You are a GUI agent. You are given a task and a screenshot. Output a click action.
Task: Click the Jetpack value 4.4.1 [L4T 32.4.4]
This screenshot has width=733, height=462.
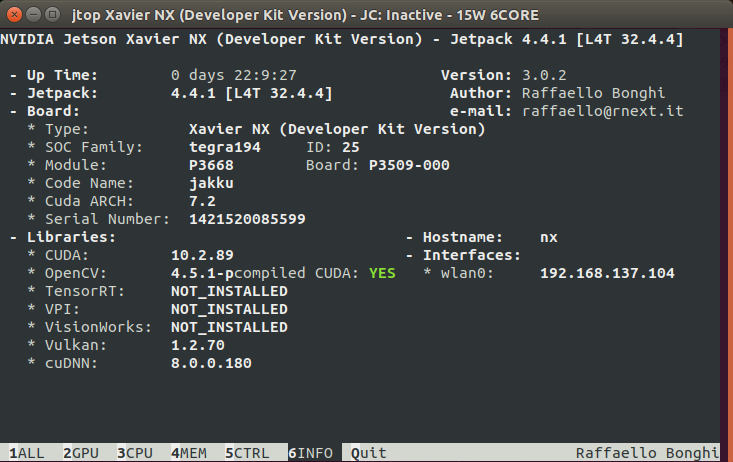click(252, 93)
